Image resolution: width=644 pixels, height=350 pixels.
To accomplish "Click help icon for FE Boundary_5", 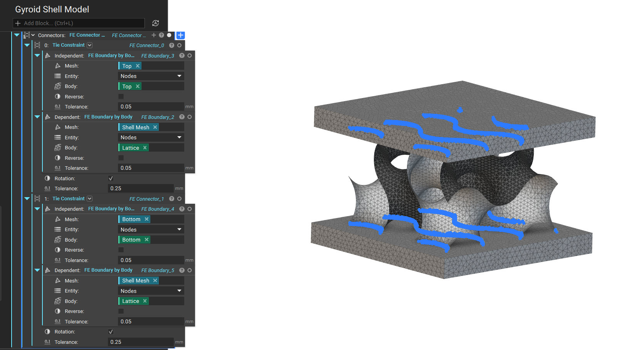I will pyautogui.click(x=182, y=270).
